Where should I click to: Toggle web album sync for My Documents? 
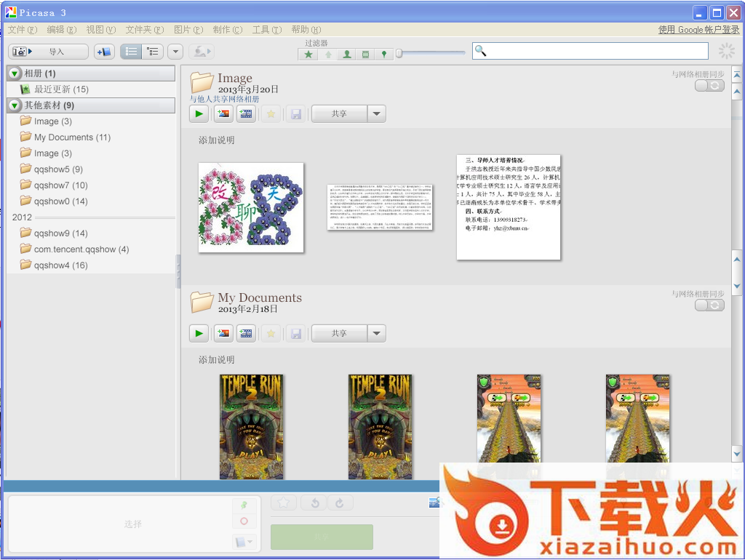709,305
